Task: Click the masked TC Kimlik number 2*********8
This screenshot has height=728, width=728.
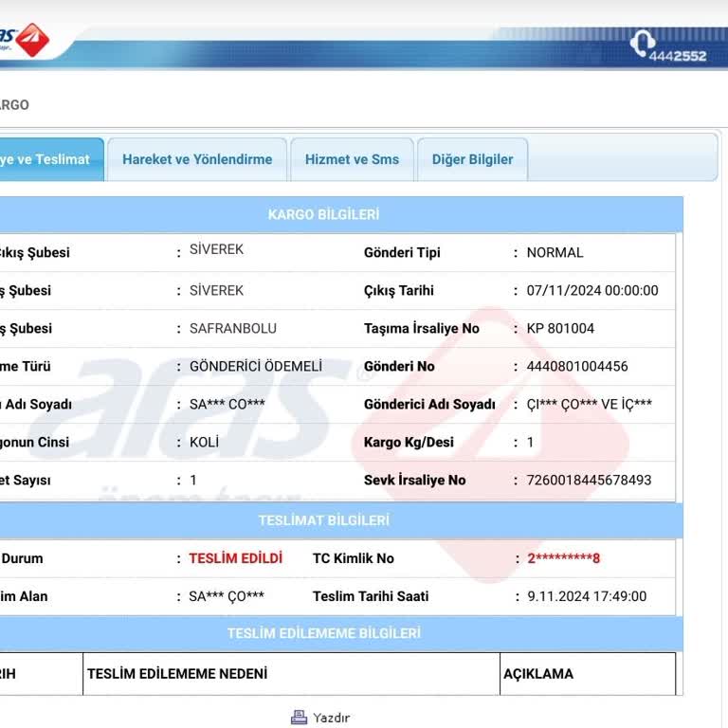Action: [x=563, y=558]
